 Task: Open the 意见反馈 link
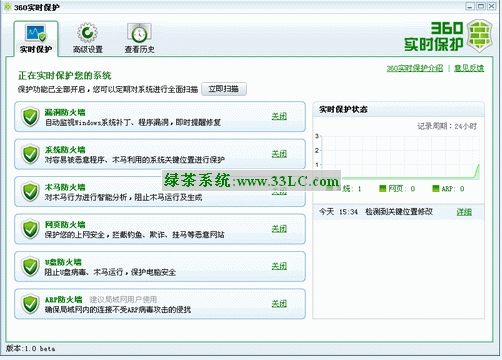469,68
